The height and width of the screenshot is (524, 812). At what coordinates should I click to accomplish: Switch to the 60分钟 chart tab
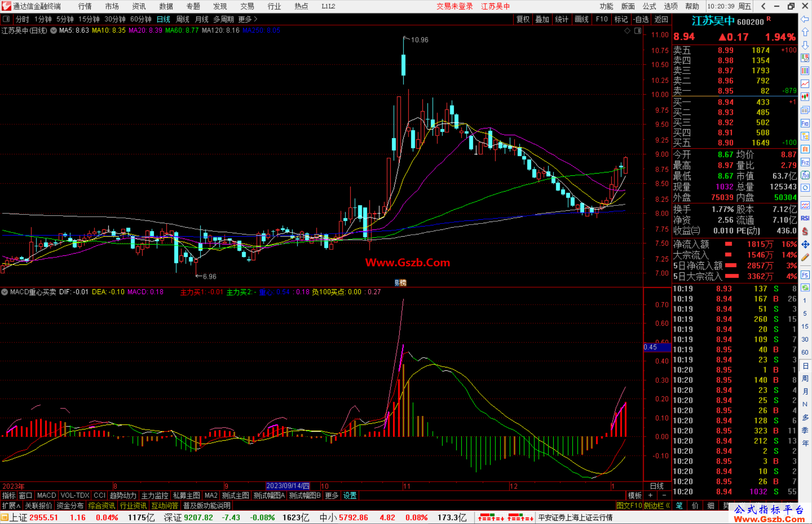tap(141, 19)
